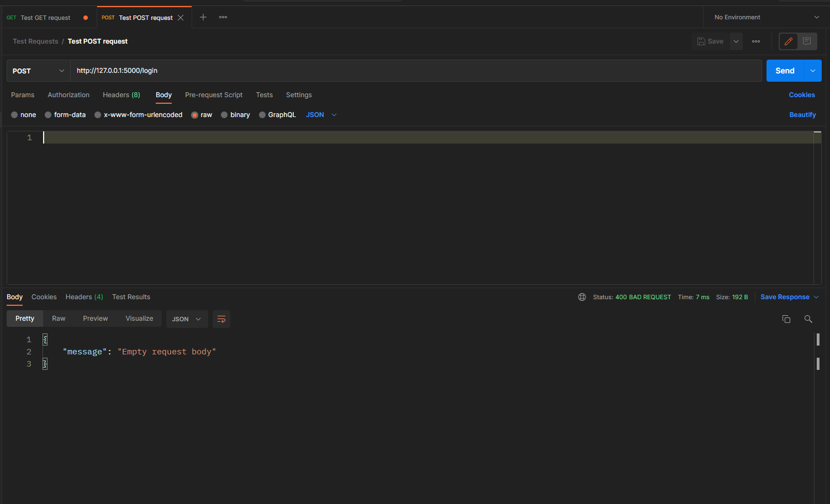Open the No Environment selector
830x504 pixels.
tap(766, 17)
